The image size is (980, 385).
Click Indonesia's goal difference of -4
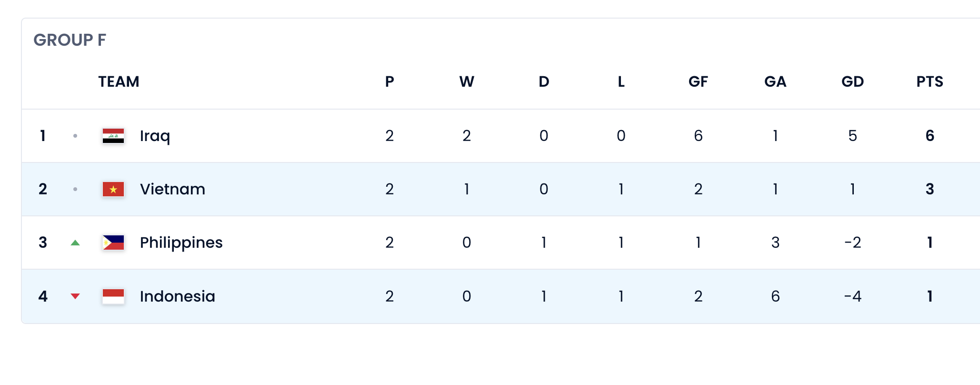[x=852, y=296]
